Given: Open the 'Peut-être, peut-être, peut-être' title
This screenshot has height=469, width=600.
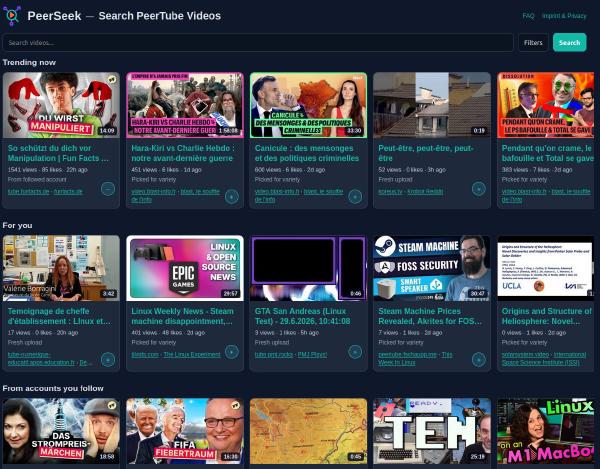Looking at the screenshot, I should pos(426,153).
